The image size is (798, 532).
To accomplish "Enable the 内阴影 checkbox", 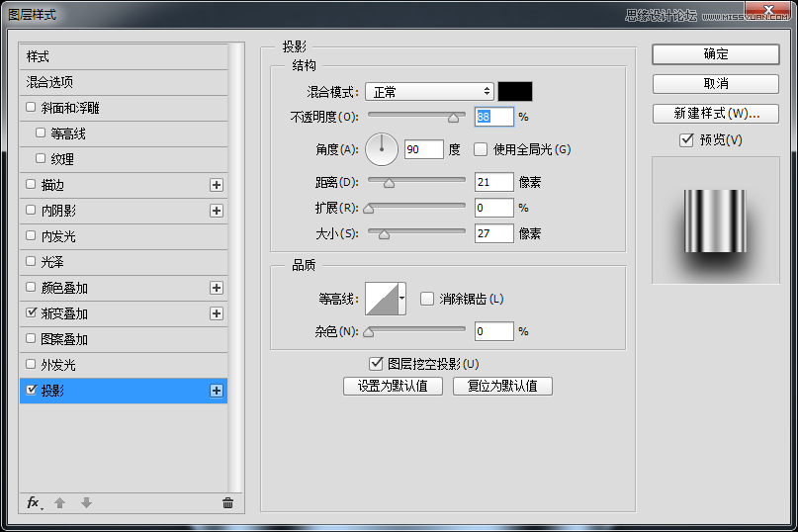I will pyautogui.click(x=31, y=210).
